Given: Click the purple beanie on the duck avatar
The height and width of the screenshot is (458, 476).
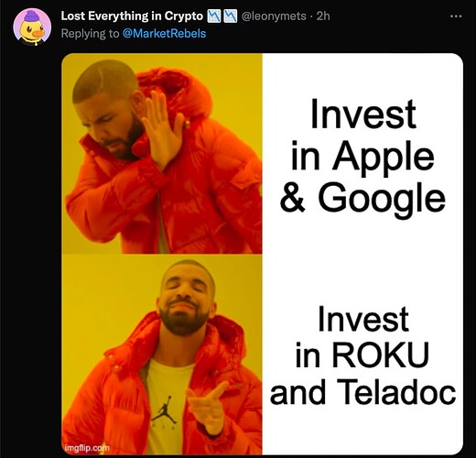Looking at the screenshot, I should (x=31, y=16).
